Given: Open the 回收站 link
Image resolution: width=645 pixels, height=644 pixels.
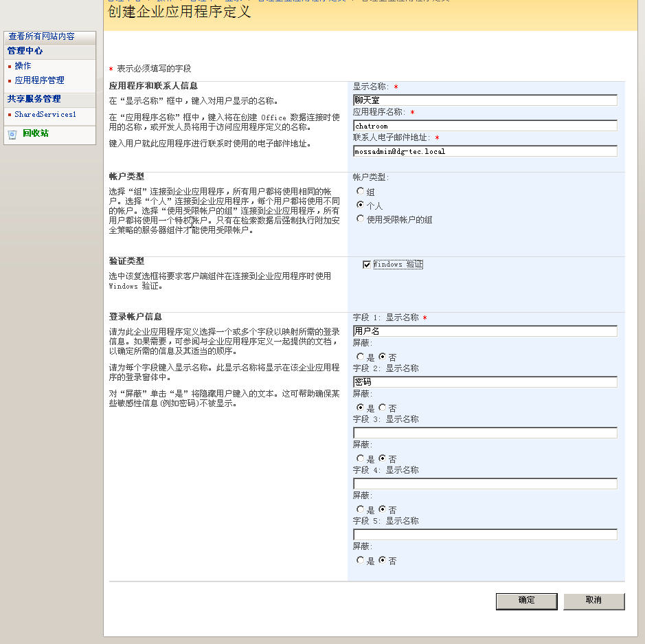Looking at the screenshot, I should [x=36, y=133].
